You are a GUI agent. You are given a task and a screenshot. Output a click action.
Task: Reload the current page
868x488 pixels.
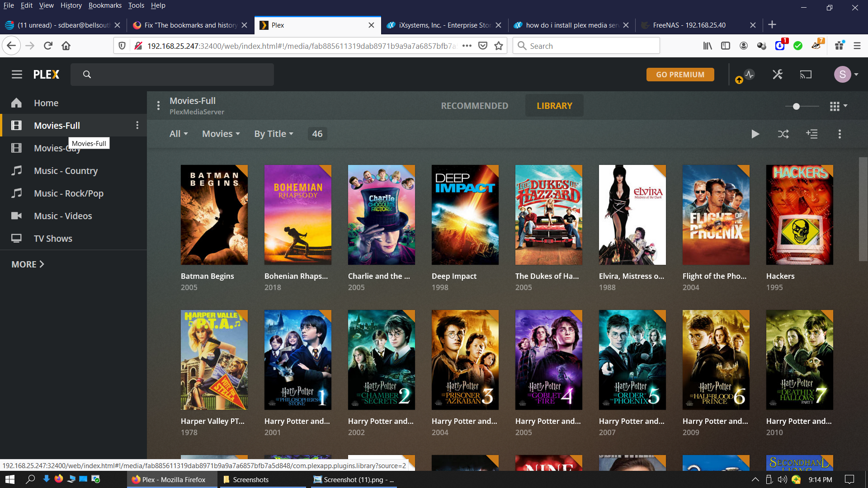(x=48, y=46)
